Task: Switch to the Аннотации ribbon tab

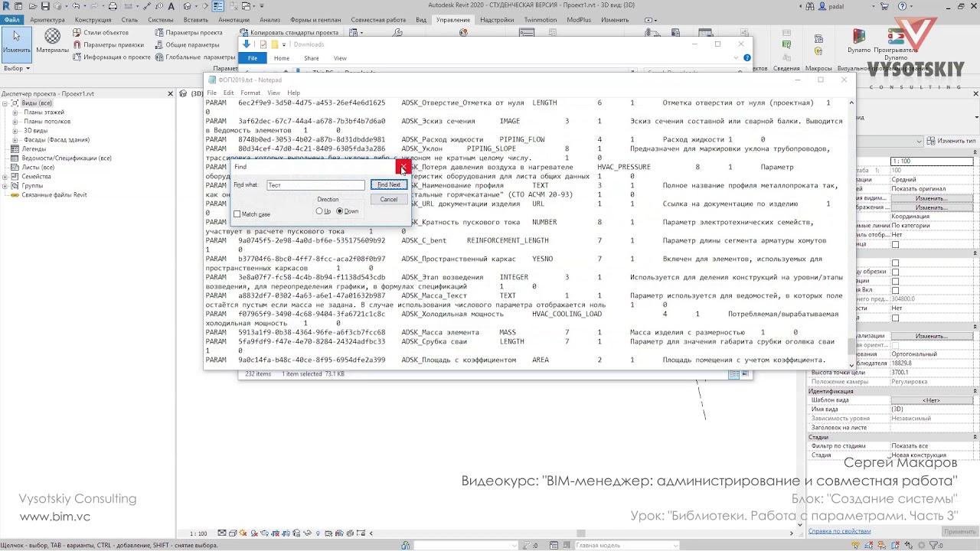Action: (234, 20)
